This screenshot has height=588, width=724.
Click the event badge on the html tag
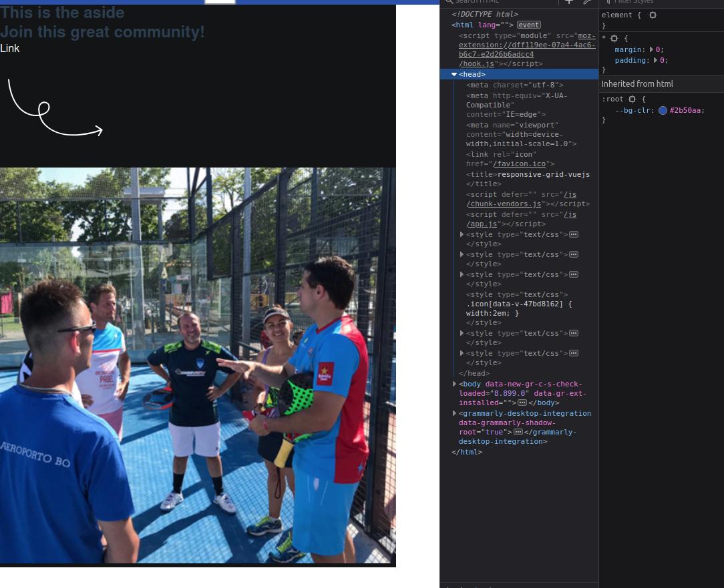(529, 25)
